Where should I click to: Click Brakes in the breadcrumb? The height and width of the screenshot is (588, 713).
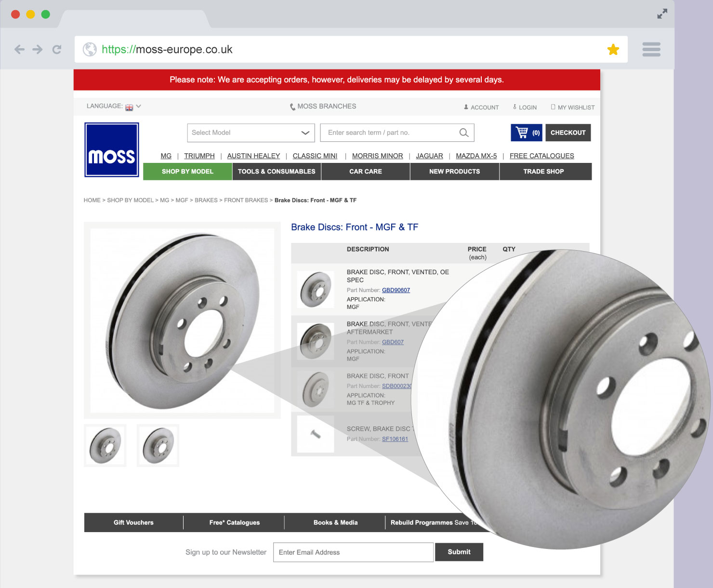pyautogui.click(x=206, y=200)
